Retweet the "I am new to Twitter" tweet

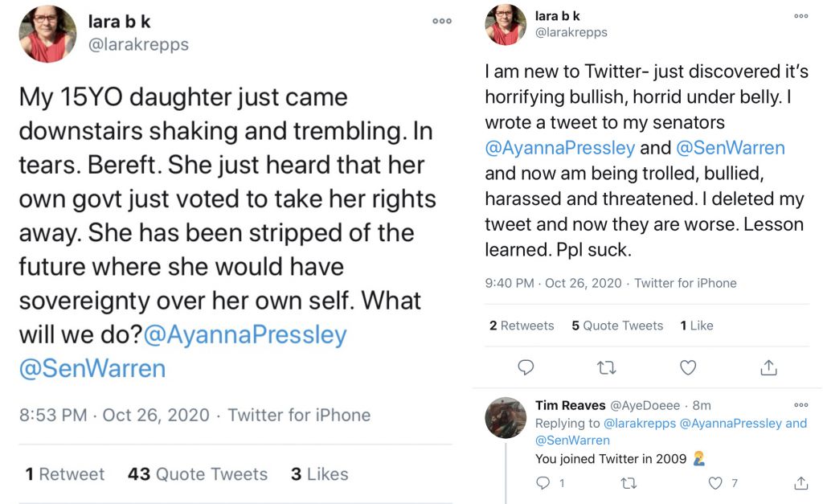[607, 367]
